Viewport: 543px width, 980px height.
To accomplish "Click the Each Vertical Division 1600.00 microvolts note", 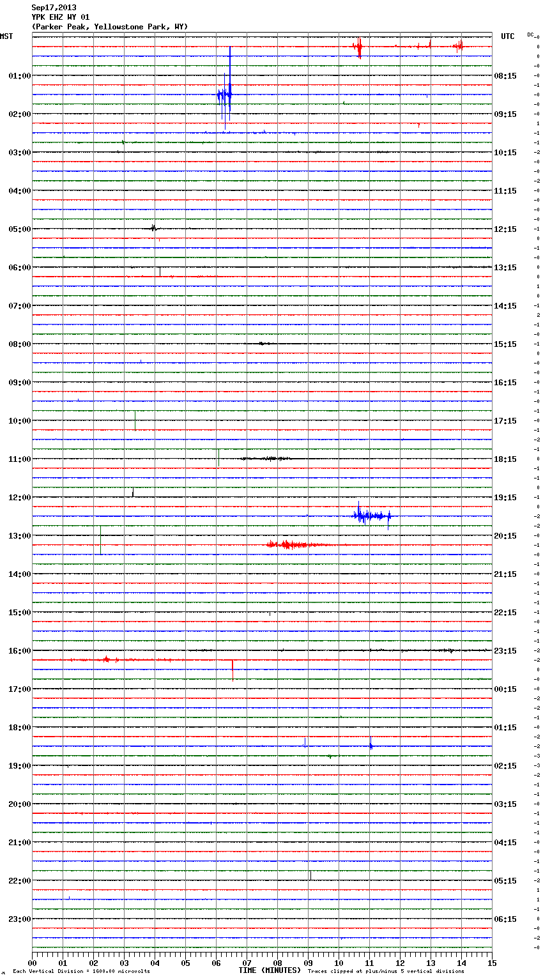I will pyautogui.click(x=82, y=971).
